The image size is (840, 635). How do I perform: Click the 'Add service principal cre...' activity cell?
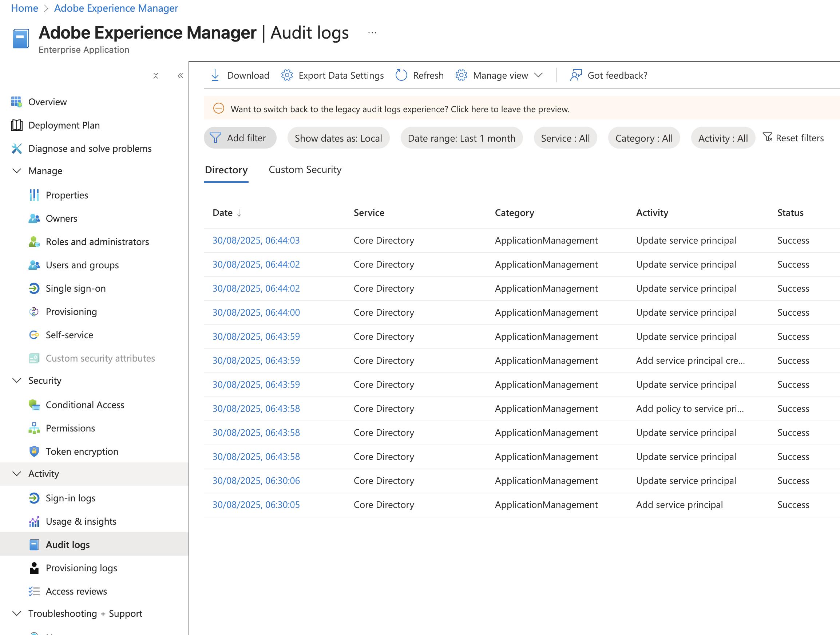pyautogui.click(x=690, y=360)
